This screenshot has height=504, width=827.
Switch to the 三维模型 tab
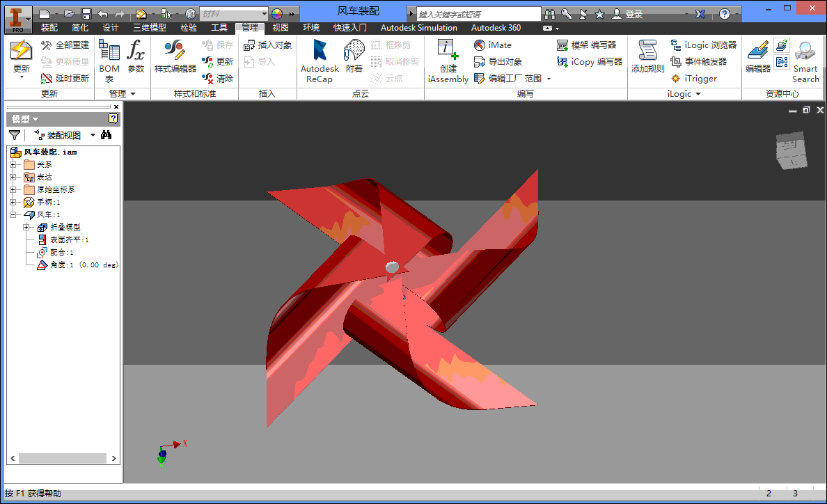tap(149, 27)
